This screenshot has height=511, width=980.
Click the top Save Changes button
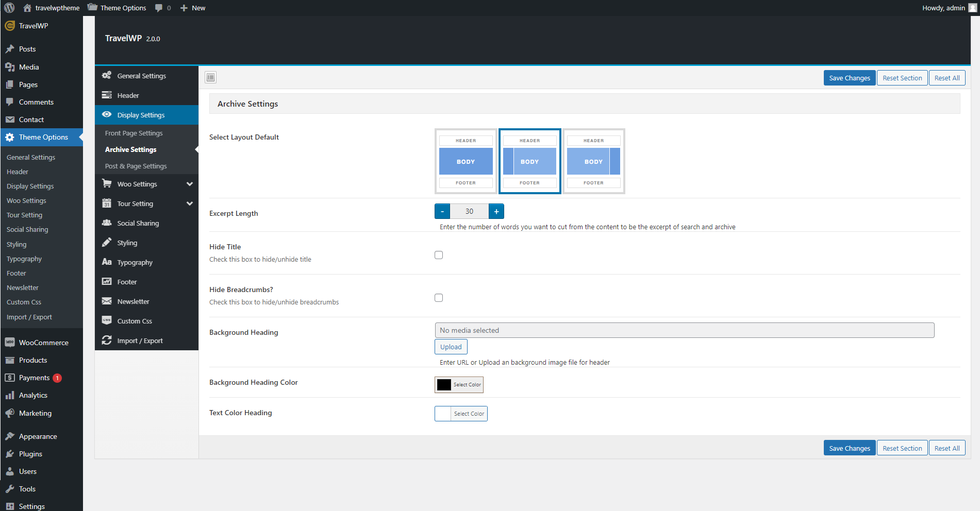pyautogui.click(x=850, y=78)
